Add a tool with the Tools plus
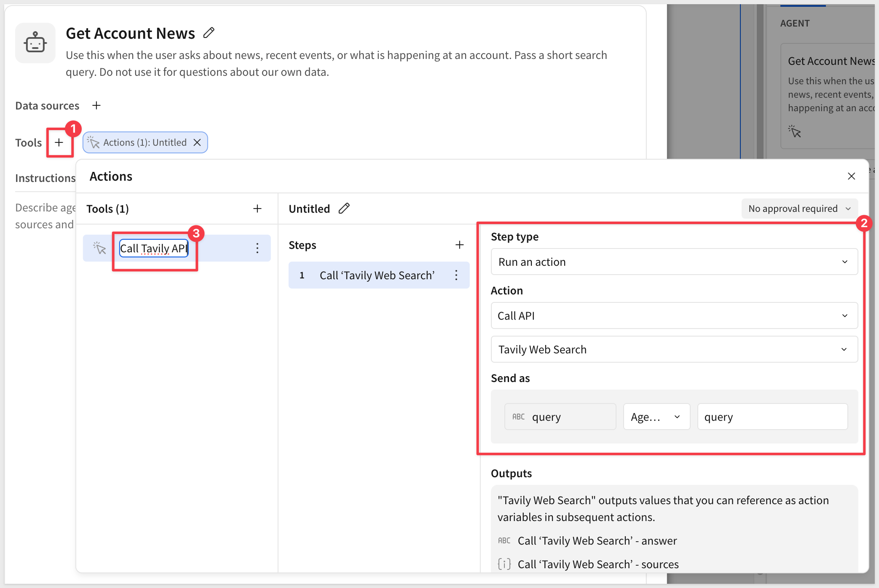Screen dimensions: 879x588 [x=59, y=142]
